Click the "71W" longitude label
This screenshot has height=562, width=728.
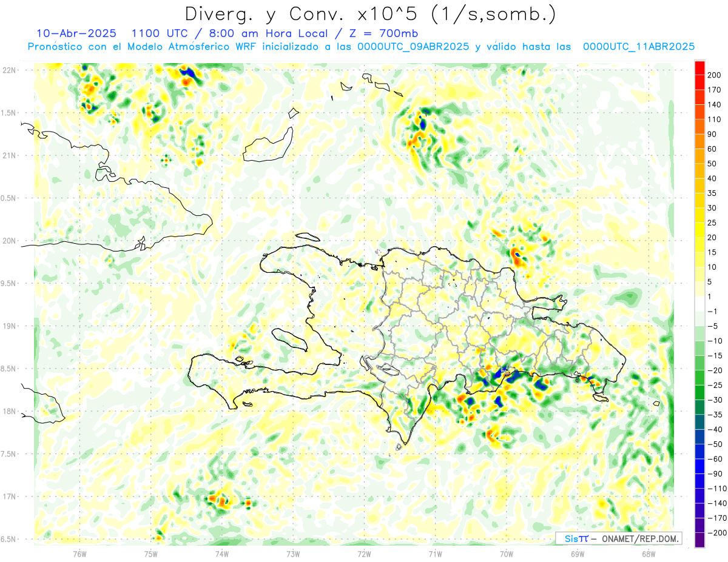(435, 554)
